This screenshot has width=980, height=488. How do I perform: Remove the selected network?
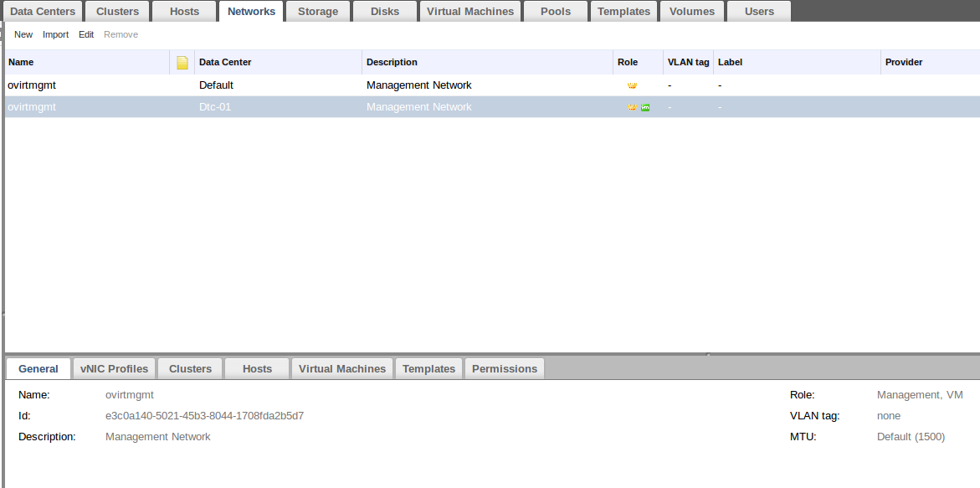click(121, 34)
